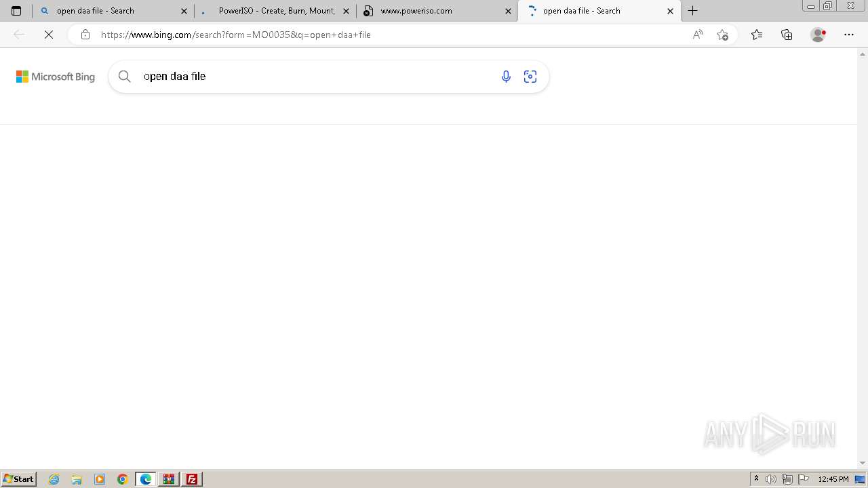Image resolution: width=868 pixels, height=488 pixels.
Task: Switch to the PowerISO - Create, Burn, Mount tab
Action: point(275,11)
